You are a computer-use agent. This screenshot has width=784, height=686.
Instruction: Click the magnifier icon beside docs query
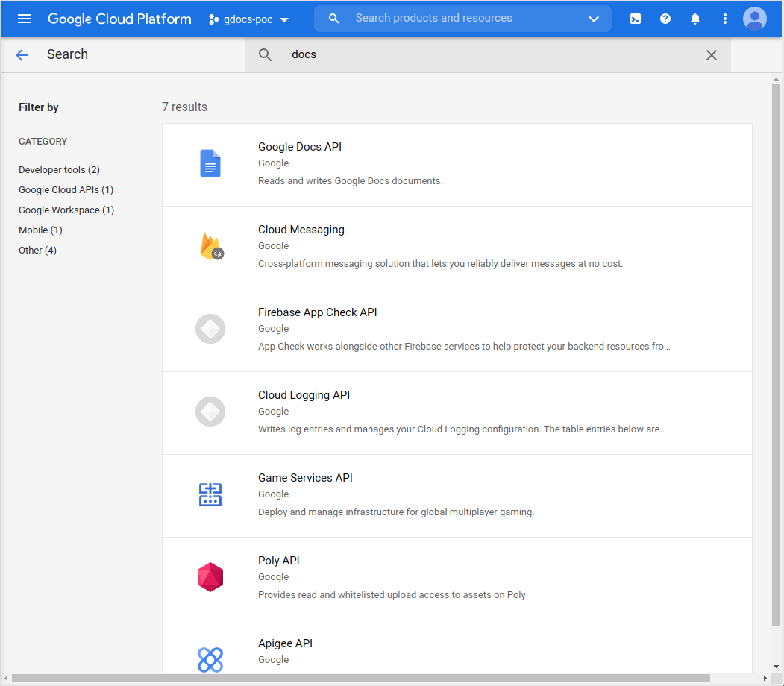pyautogui.click(x=265, y=54)
